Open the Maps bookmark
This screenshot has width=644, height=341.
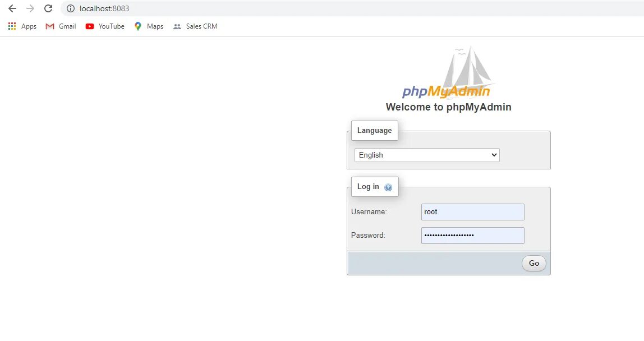(149, 26)
